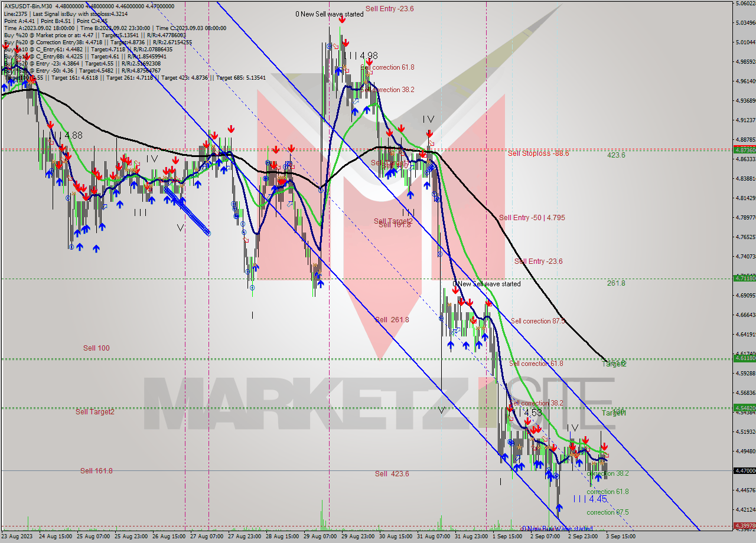756x543 pixels.
Task: Click the 'Sell Entry -50 | 4.795' label
Action: click(x=532, y=218)
